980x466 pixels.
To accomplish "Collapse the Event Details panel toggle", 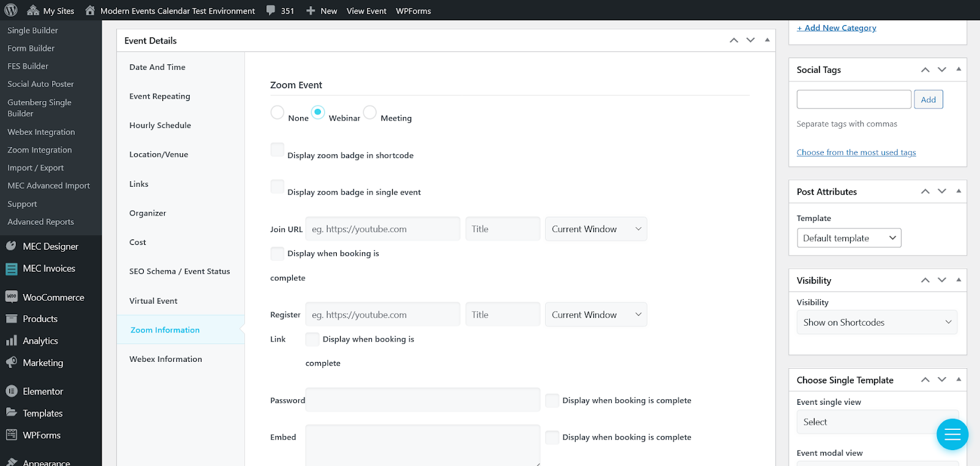I will [x=767, y=40].
